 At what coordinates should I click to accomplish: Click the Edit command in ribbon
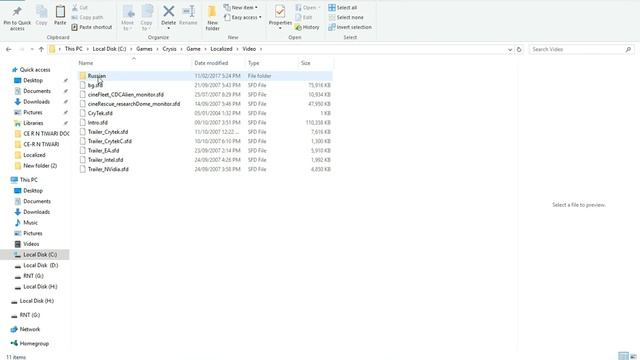tap(304, 17)
